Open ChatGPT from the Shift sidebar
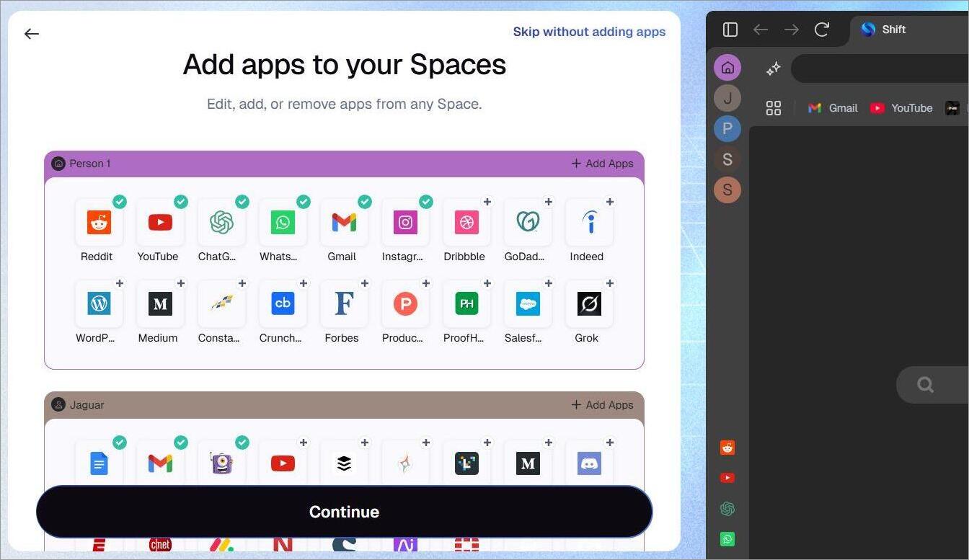This screenshot has width=969, height=560. point(727,509)
